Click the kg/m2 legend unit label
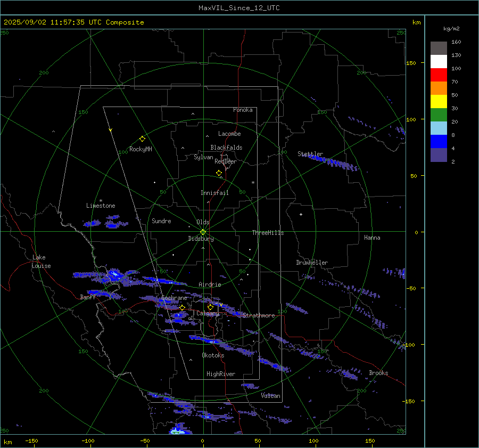Viewport: 479px width, 448px height. 451,28
